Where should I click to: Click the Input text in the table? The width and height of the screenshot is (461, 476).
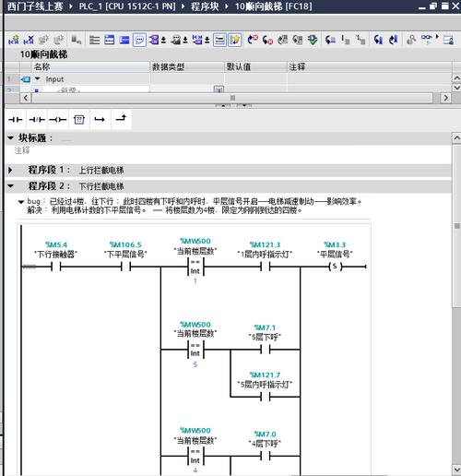pos(54,79)
